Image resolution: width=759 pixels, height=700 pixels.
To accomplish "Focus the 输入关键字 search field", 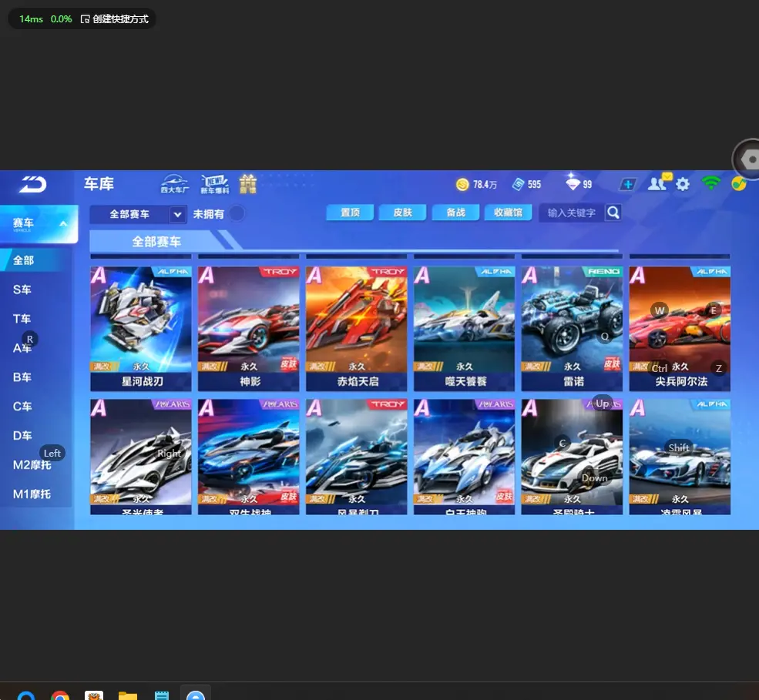I will tap(572, 213).
